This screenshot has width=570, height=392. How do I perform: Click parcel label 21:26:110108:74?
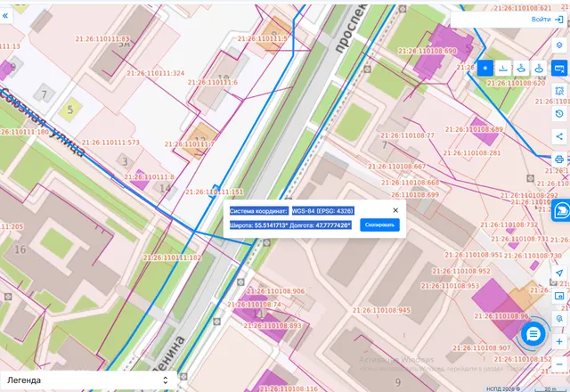point(255,305)
